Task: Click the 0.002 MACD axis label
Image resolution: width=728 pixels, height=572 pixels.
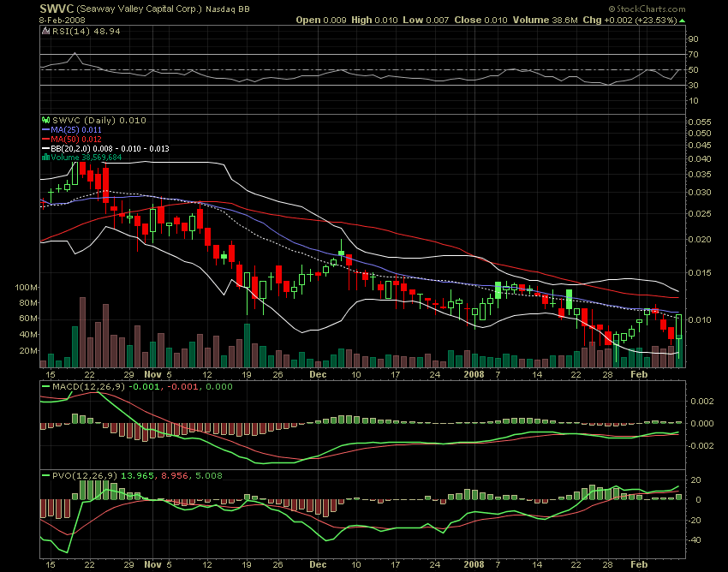Action: pos(702,401)
